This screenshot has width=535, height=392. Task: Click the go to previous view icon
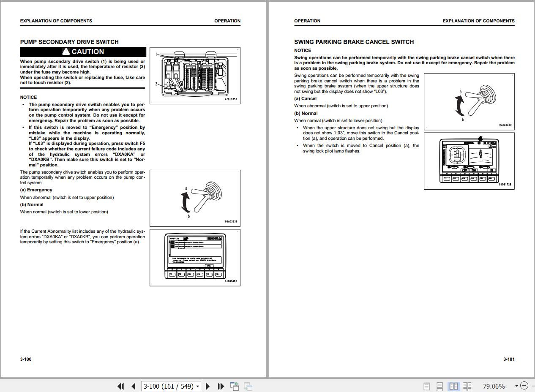pyautogui.click(x=235, y=386)
